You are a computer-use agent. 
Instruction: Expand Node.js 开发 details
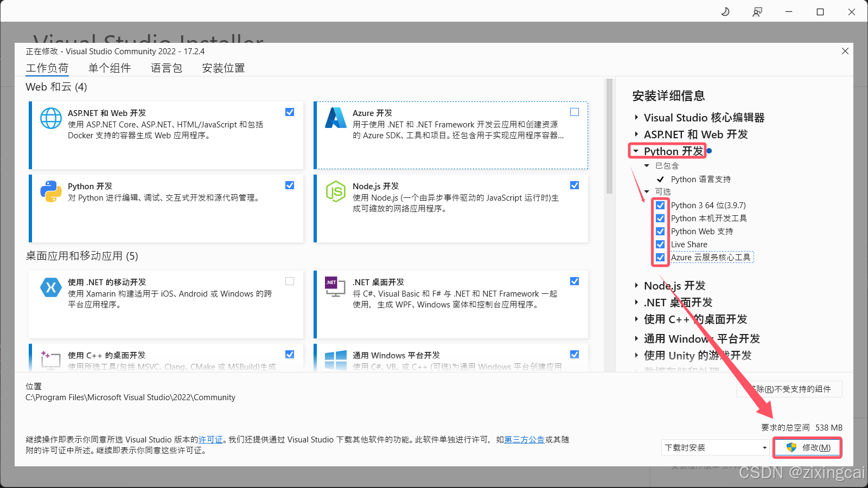click(636, 286)
